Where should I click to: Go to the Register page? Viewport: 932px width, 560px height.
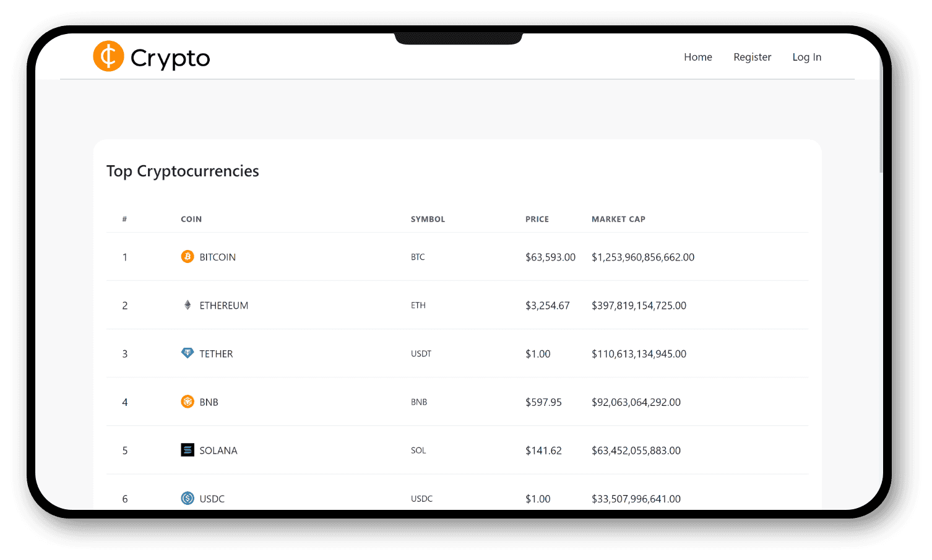point(753,57)
